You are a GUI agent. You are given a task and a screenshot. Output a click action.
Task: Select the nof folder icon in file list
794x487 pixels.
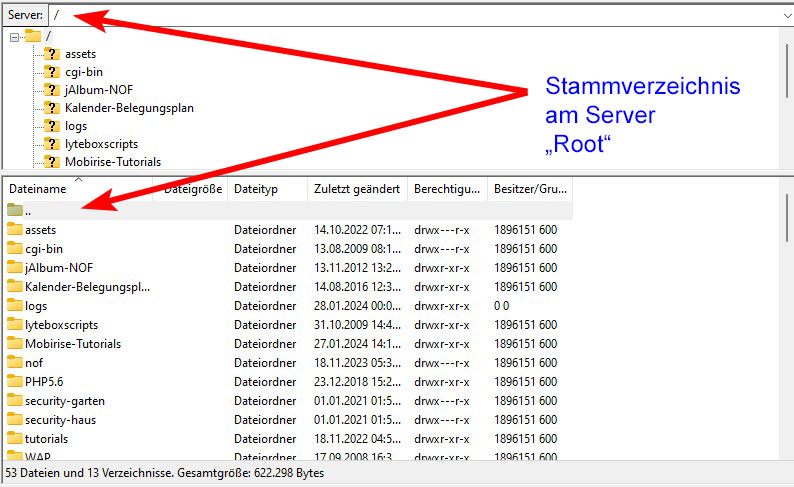coord(14,363)
